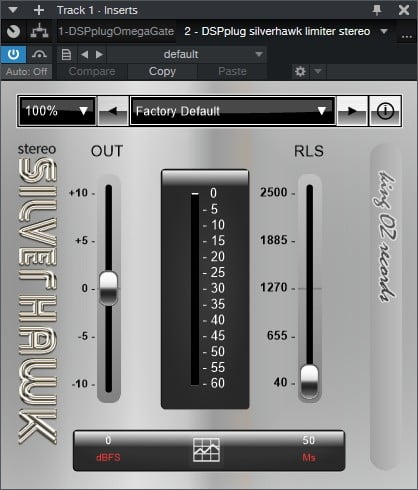Click the +5 mark on OUT scale
This screenshot has width=418, height=490.
coord(82,240)
